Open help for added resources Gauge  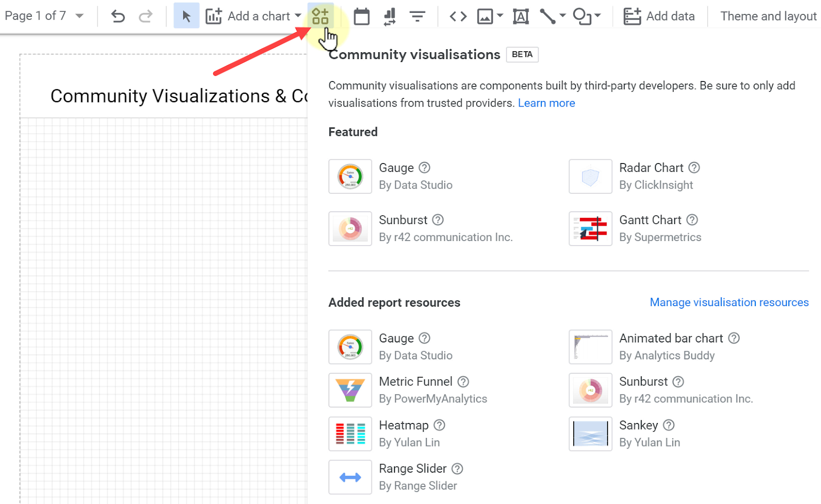[424, 338]
